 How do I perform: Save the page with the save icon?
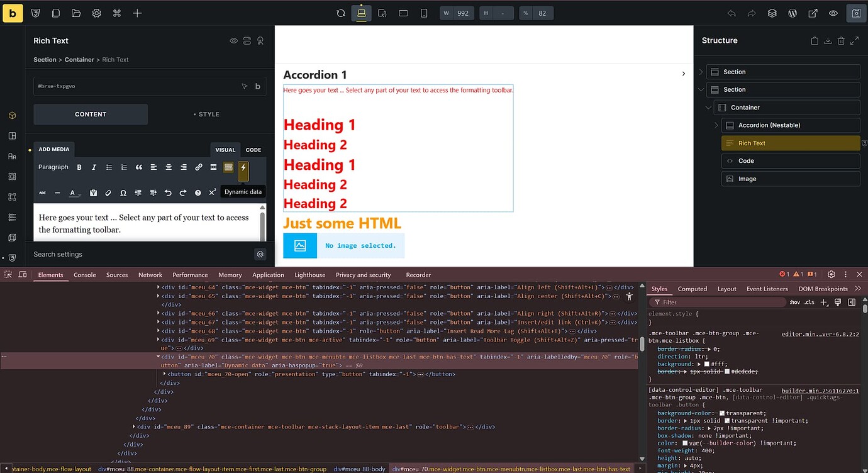(857, 13)
